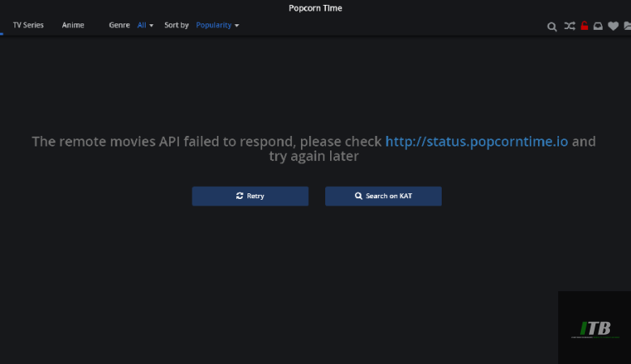This screenshot has width=631, height=364.
Task: Open the Sort by Popularity dropdown
Action: pos(218,25)
